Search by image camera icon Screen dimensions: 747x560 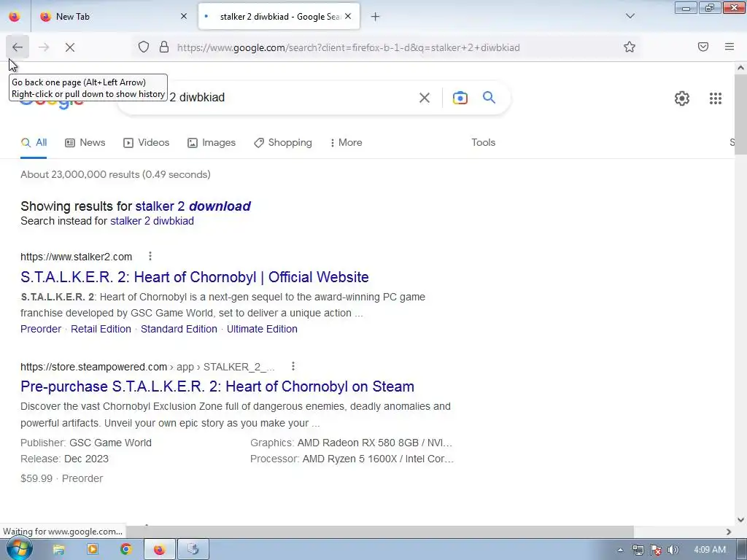[460, 98]
